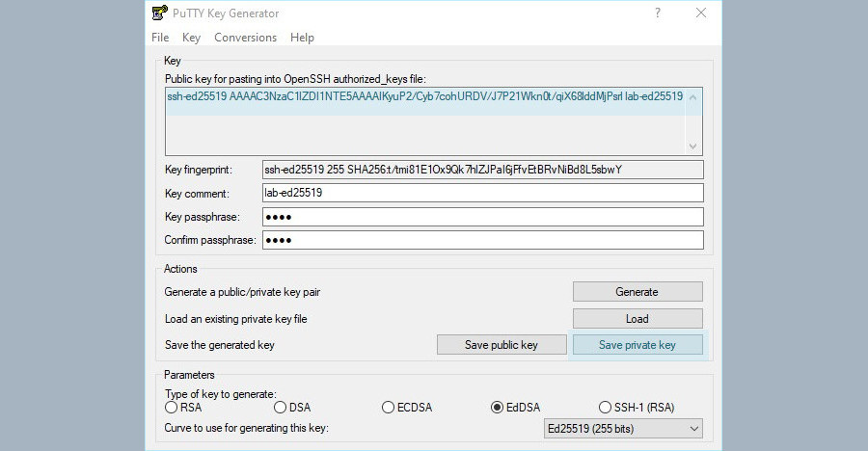Click Save public key button
Screen dimensions: 868x451
click(502, 345)
